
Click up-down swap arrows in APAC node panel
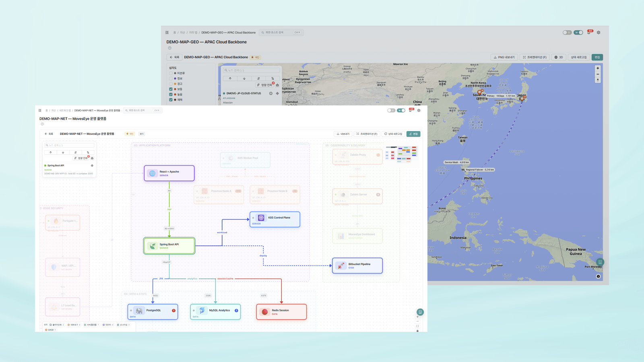click(x=258, y=78)
